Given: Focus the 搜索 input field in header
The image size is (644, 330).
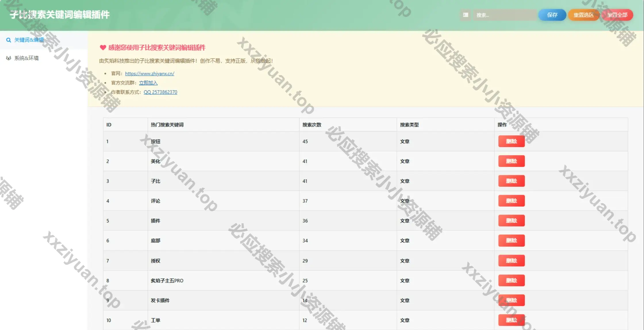Looking at the screenshot, I should [x=504, y=15].
